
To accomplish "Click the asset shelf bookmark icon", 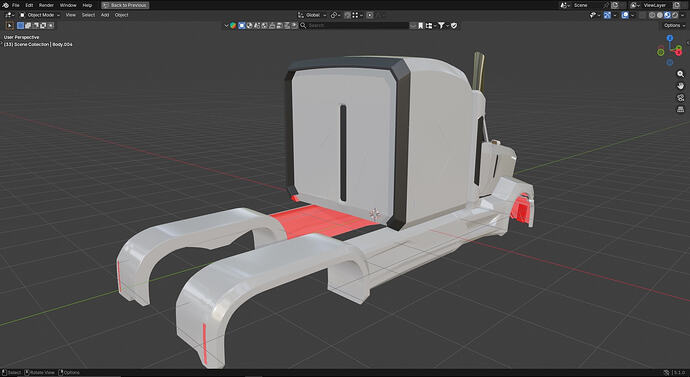I will (420, 26).
